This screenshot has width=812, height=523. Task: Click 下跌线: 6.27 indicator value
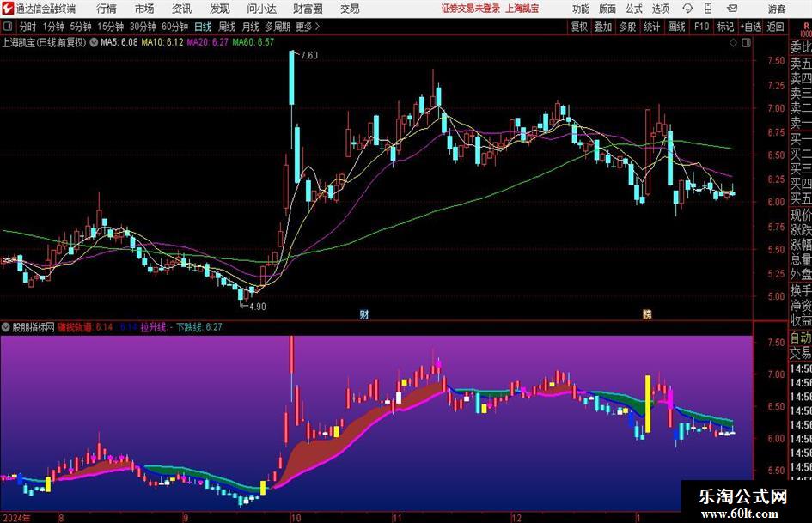coord(198,327)
